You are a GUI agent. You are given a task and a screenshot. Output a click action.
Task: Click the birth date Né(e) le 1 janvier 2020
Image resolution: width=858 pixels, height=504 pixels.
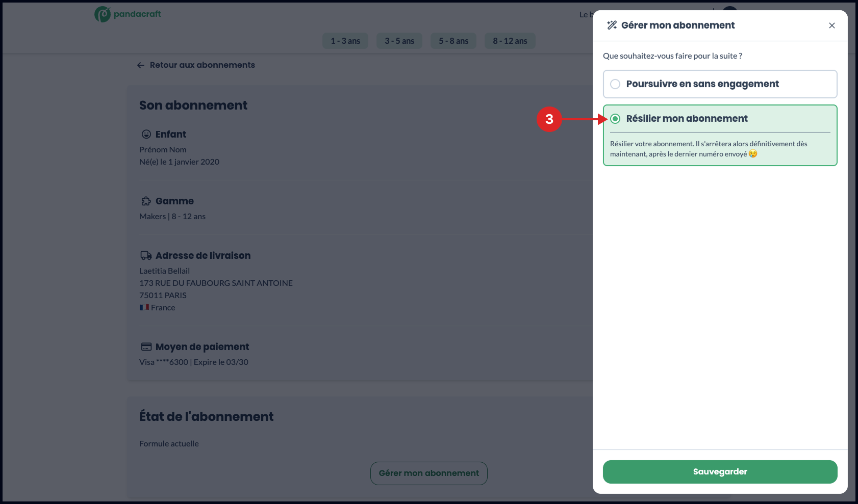(180, 162)
